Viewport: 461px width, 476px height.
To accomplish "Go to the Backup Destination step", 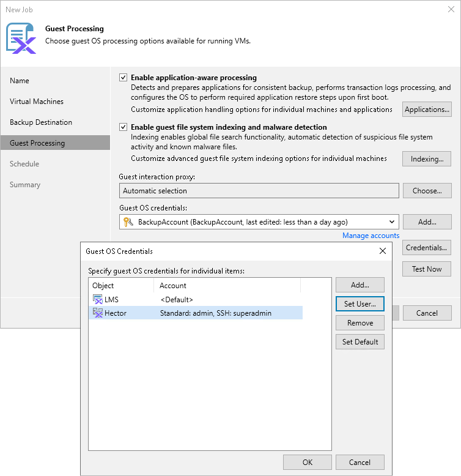I will pos(41,122).
